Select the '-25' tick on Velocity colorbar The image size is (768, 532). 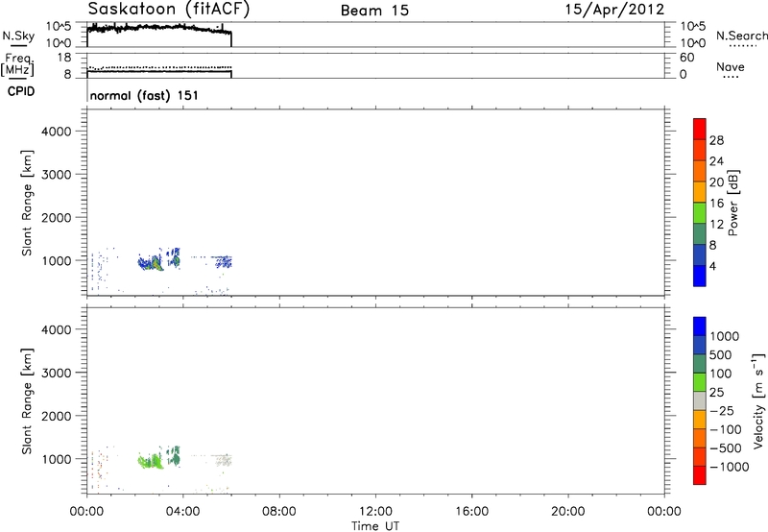[x=722, y=411]
